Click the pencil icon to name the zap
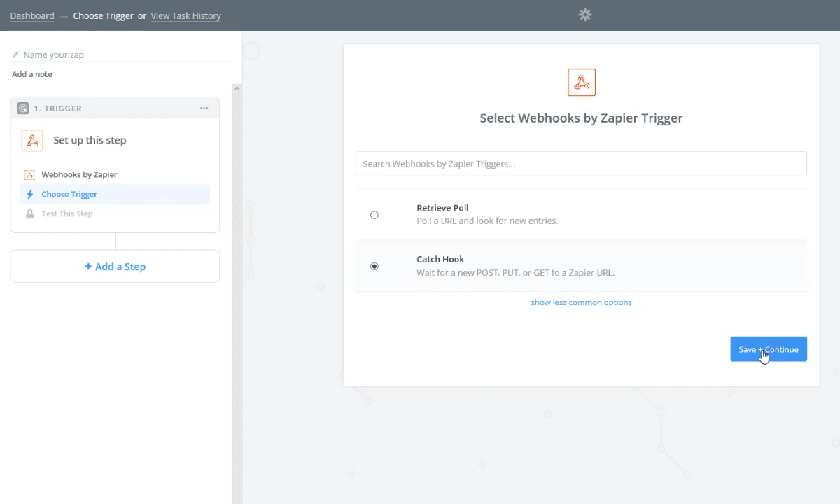The image size is (840, 504). [x=15, y=55]
